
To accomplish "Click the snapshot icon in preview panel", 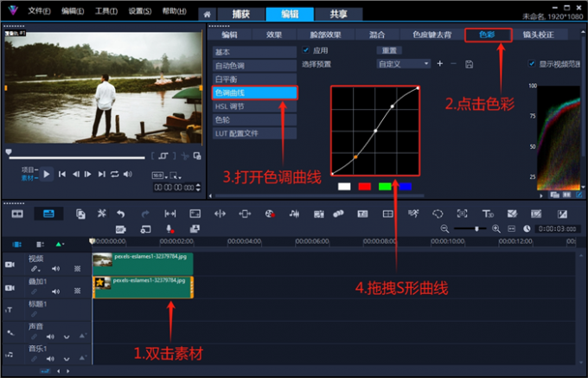I will [x=197, y=156].
